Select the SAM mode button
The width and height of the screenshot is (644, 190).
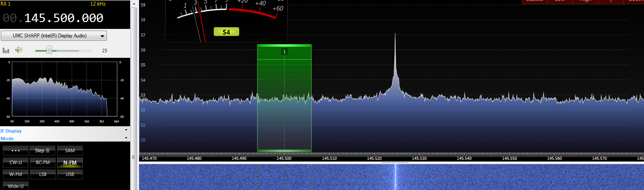70,150
